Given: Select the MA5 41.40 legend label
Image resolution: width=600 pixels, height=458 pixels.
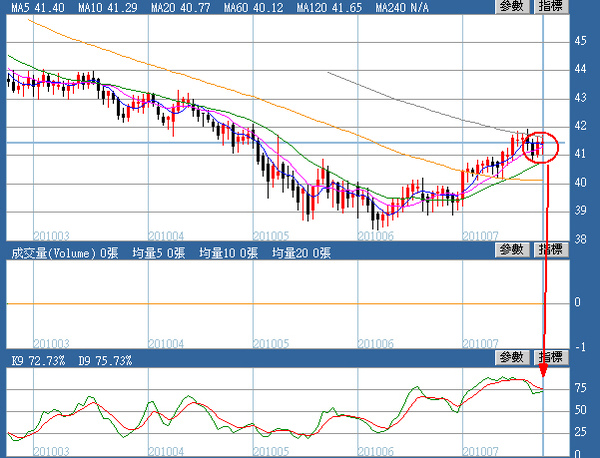Looking at the screenshot, I should point(31,7).
